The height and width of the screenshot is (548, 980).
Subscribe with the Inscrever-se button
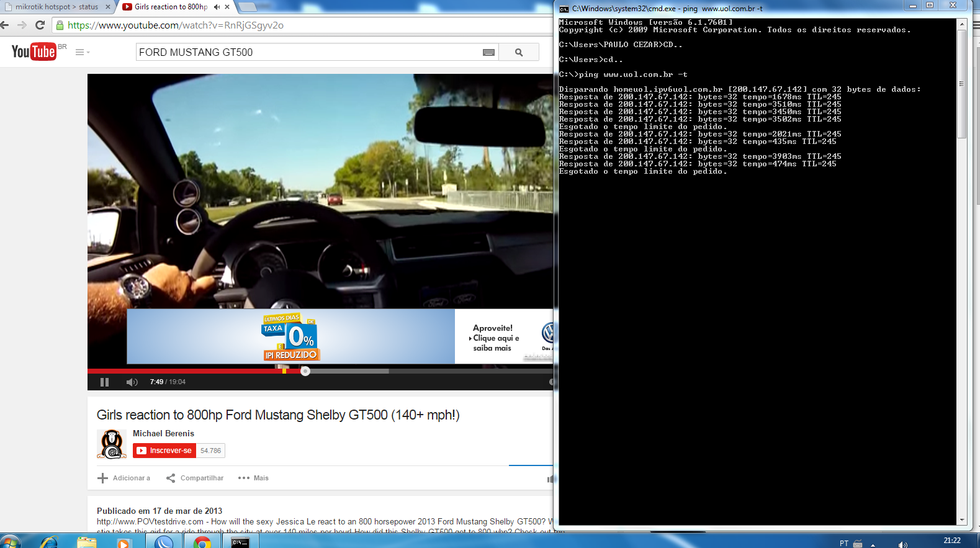pos(164,451)
